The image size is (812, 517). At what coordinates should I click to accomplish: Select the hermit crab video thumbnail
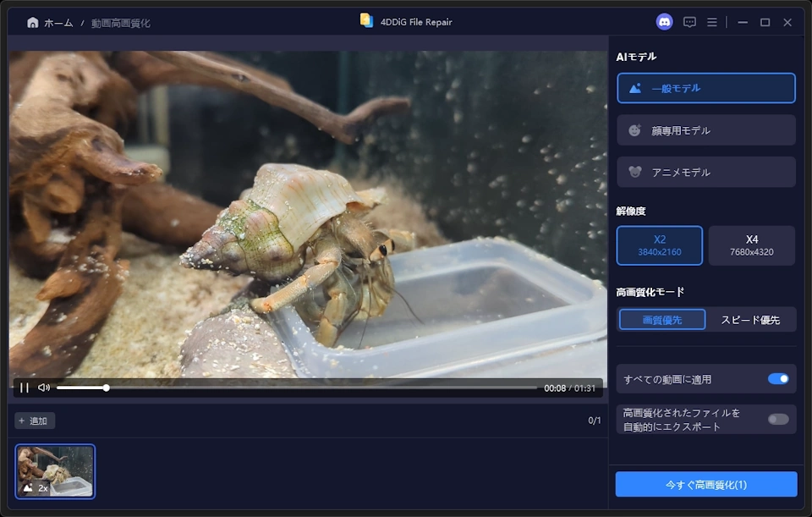click(55, 471)
